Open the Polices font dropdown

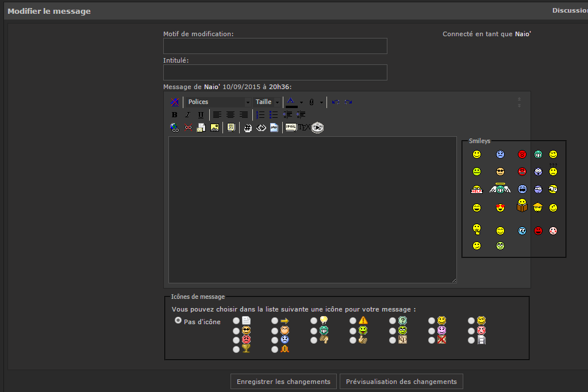pyautogui.click(x=218, y=102)
